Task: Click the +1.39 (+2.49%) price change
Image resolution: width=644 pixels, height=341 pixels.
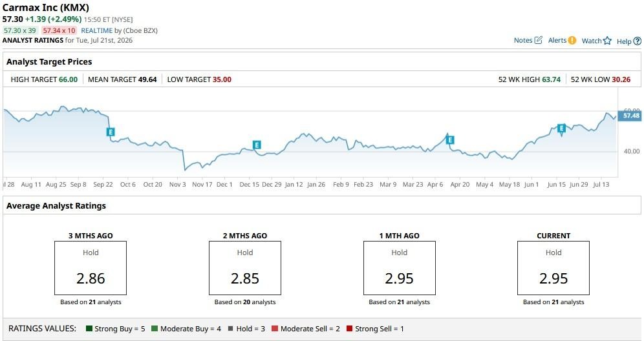Action: [54, 19]
